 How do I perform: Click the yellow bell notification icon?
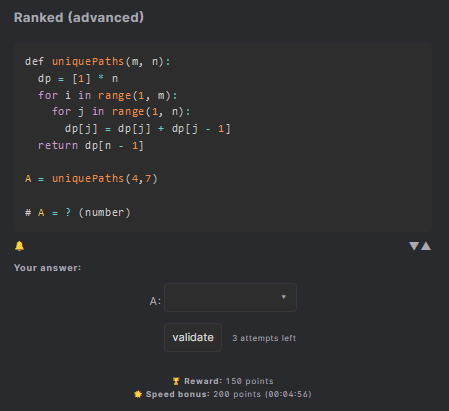[x=19, y=246]
